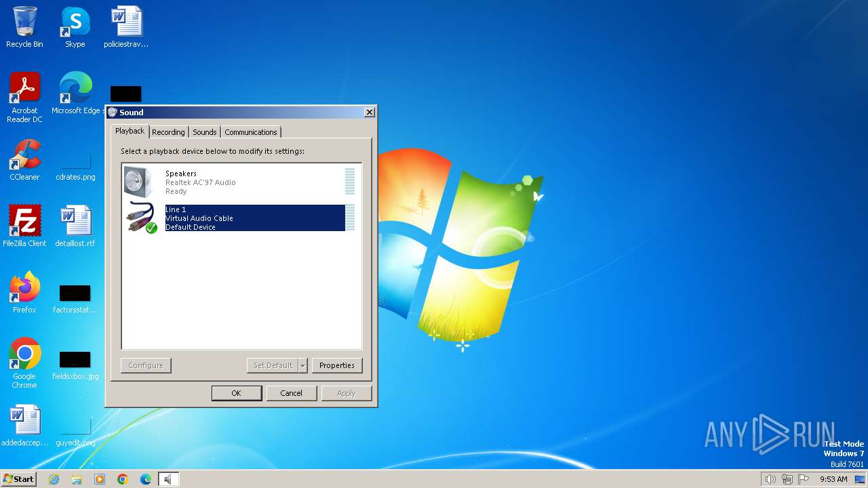Click the Speakers volume level meter
Image resolution: width=868 pixels, height=488 pixels.
coord(350,182)
